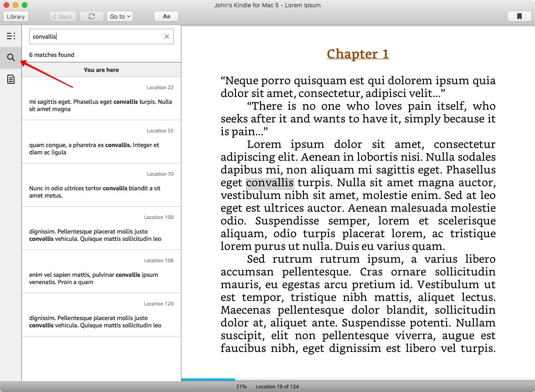Toggle the bookmark for this page
The width and height of the screenshot is (535, 392).
(519, 16)
